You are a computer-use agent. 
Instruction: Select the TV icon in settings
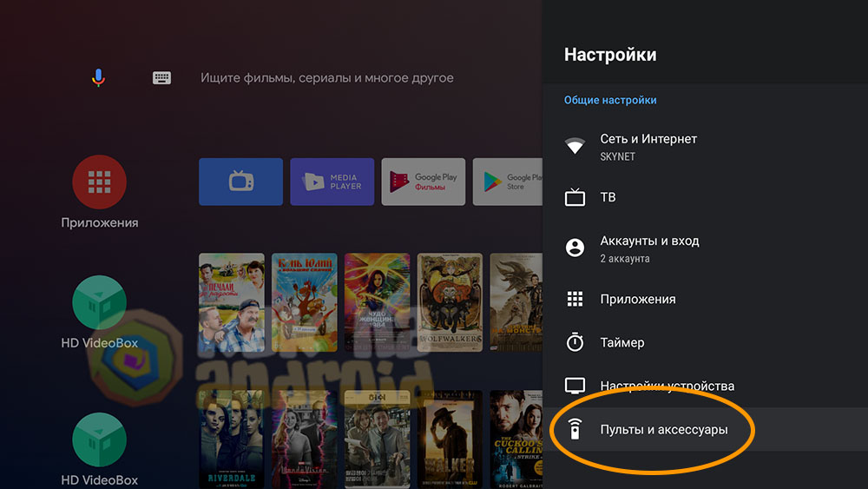click(575, 197)
